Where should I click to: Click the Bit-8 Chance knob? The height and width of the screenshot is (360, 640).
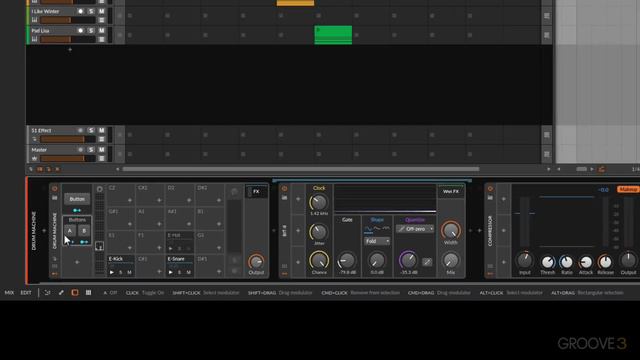tap(319, 260)
